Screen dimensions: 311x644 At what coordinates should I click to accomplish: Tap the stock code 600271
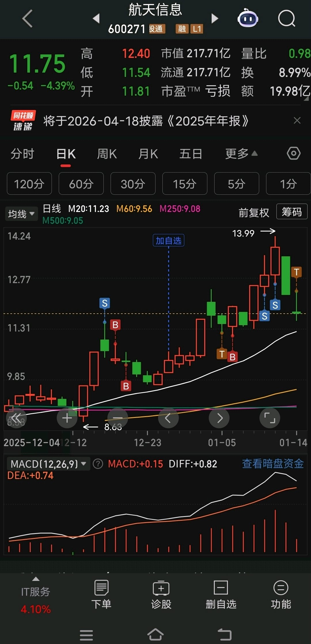click(x=127, y=29)
